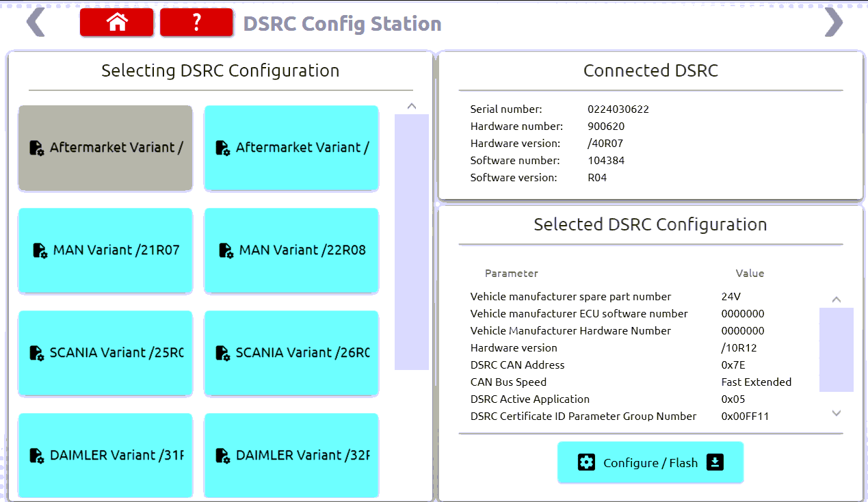Image resolution: width=868 pixels, height=502 pixels.
Task: Click the serial number value 0224030622
Action: 618,109
